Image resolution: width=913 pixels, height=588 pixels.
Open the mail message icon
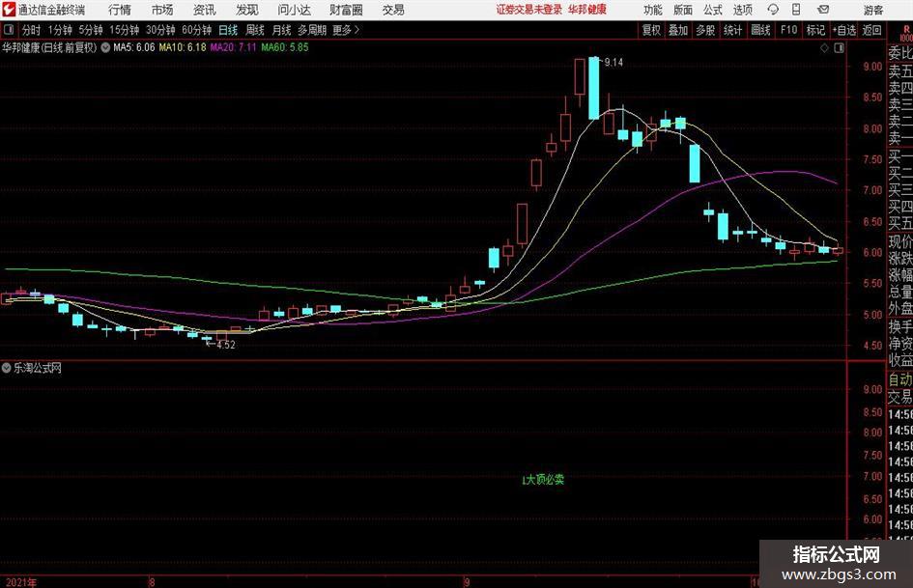823,10
